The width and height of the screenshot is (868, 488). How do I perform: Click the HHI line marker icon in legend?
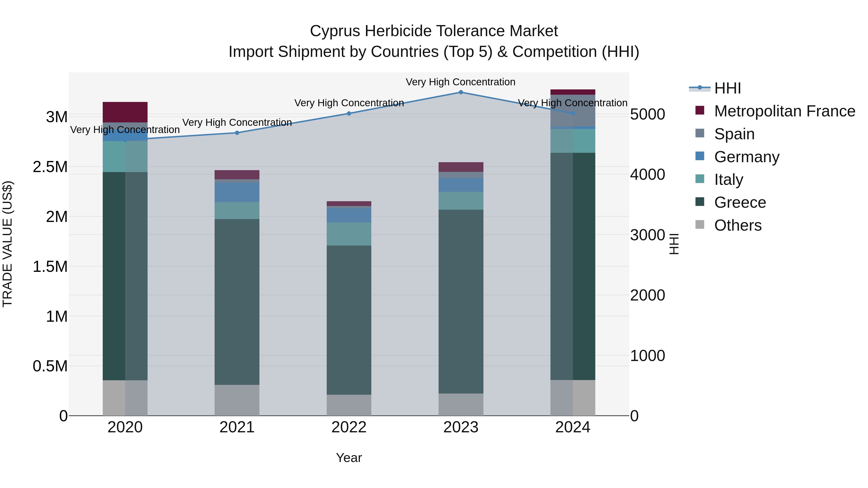pos(699,88)
